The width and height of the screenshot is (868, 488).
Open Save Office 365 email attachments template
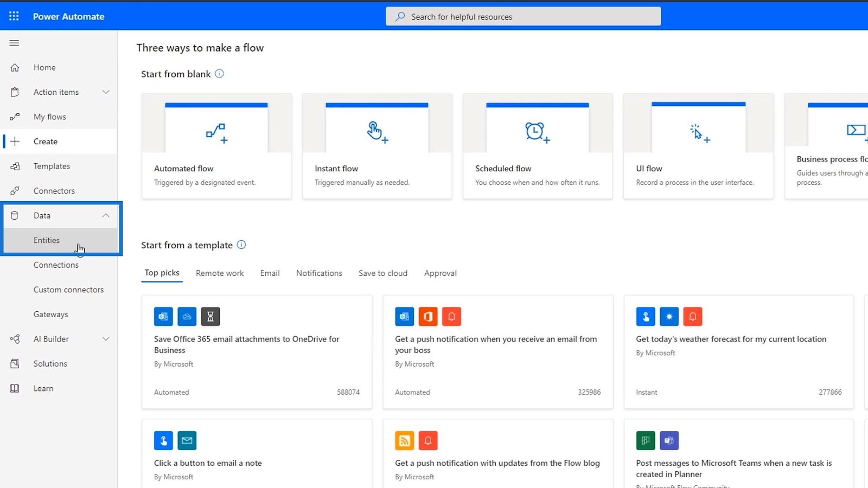(257, 351)
